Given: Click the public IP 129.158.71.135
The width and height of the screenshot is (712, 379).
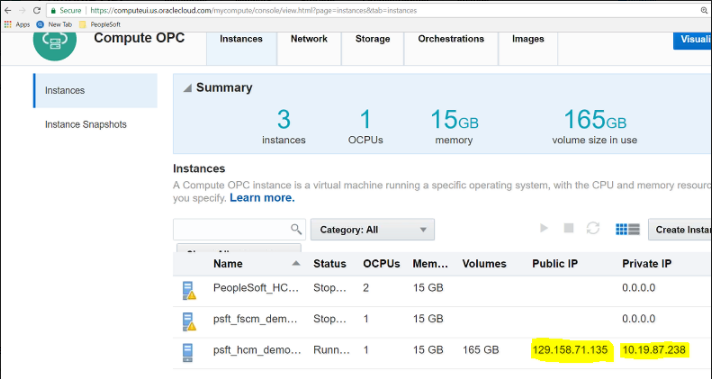Looking at the screenshot, I should tap(570, 350).
